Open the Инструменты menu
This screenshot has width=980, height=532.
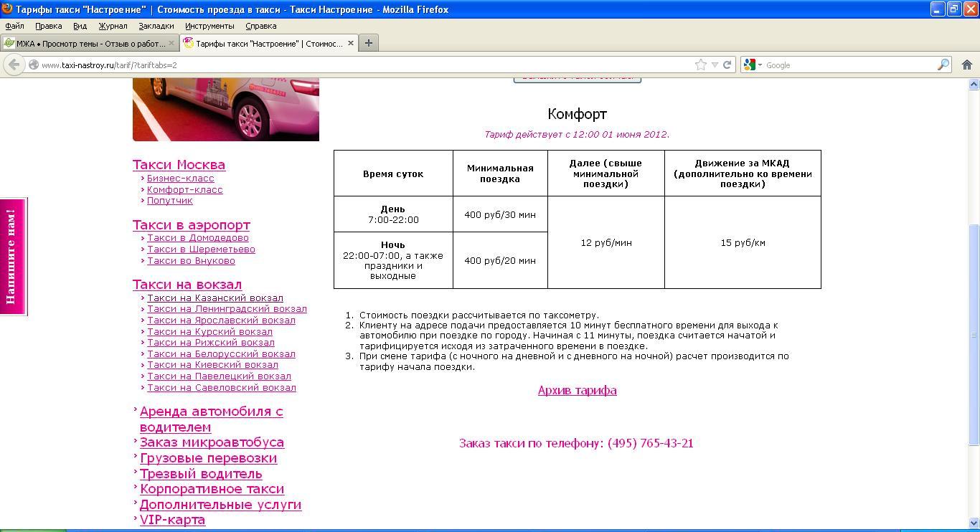point(209,26)
